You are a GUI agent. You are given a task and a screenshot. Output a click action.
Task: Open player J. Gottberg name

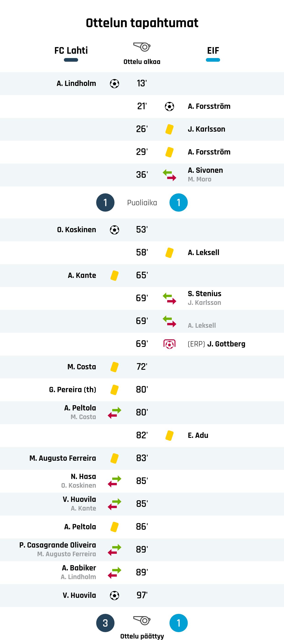pos(226,344)
